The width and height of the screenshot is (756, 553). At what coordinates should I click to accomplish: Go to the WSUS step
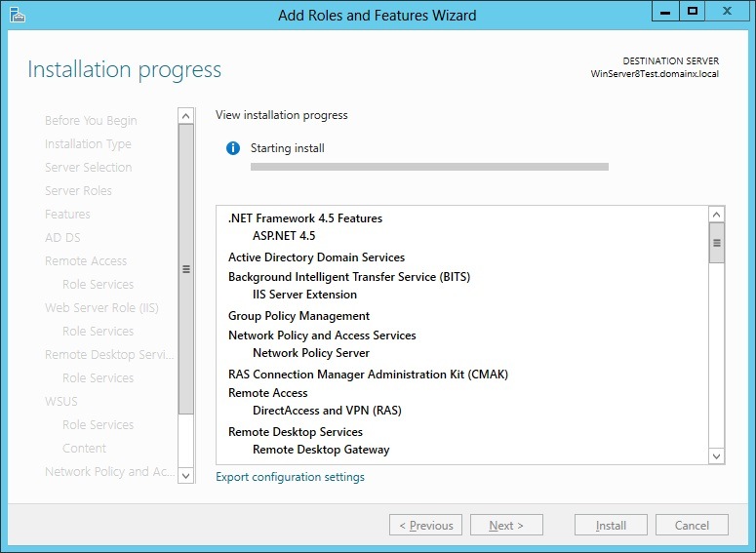pos(61,401)
